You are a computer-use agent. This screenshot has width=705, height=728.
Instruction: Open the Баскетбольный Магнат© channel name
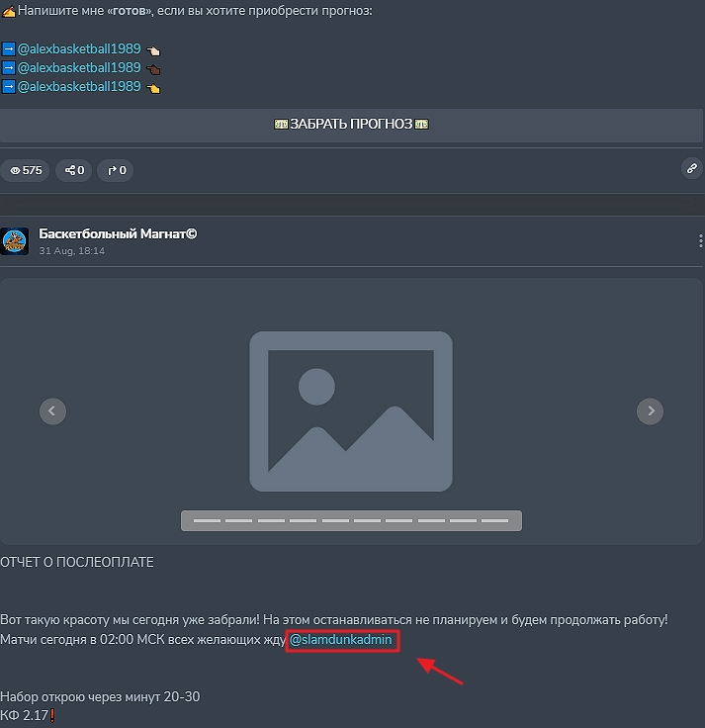[x=118, y=234]
